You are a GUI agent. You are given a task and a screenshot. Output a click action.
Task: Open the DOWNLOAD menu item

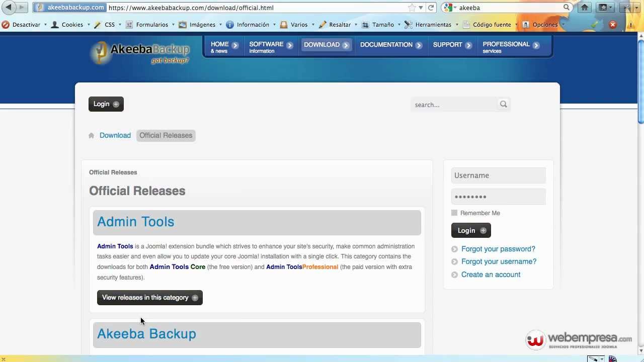pos(327,45)
